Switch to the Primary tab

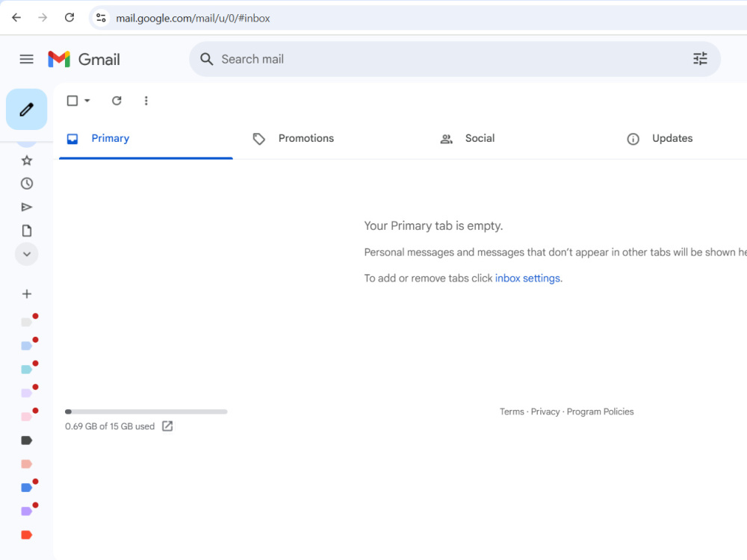point(146,139)
